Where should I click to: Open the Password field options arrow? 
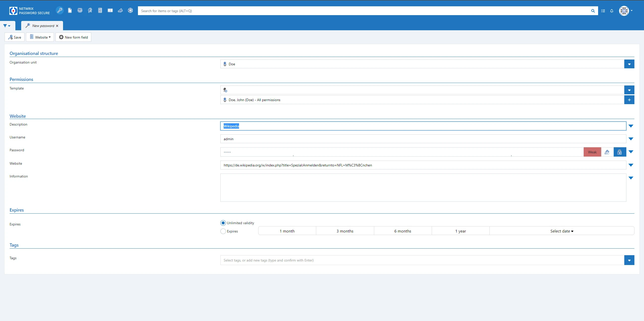coord(631,152)
